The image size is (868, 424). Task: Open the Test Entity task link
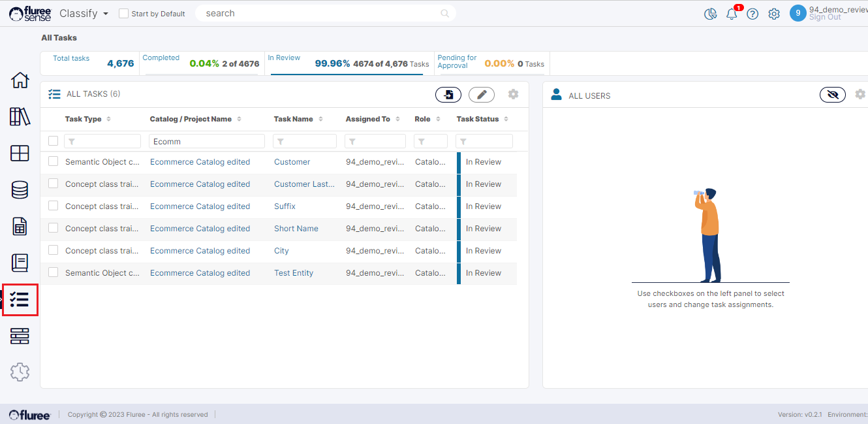294,273
